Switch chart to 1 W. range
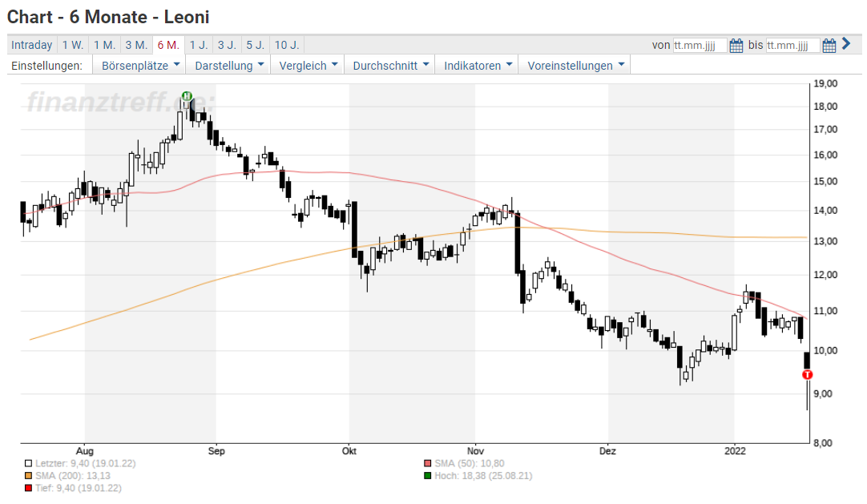This screenshot has width=867, height=504. pyautogui.click(x=73, y=45)
